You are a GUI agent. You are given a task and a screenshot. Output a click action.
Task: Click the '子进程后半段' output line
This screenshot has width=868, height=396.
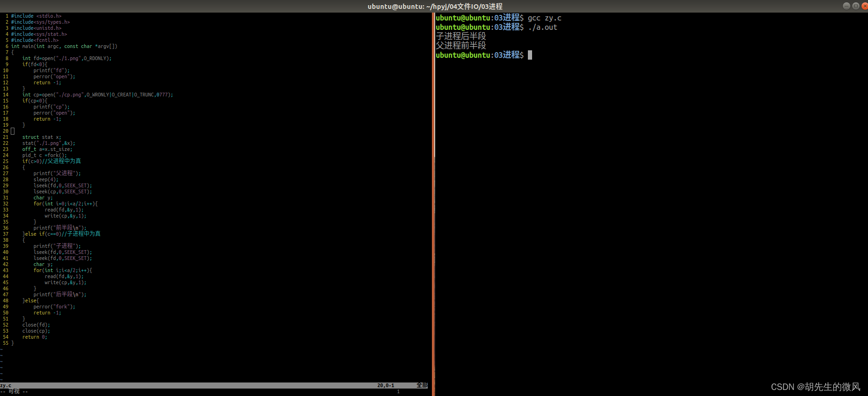(461, 36)
